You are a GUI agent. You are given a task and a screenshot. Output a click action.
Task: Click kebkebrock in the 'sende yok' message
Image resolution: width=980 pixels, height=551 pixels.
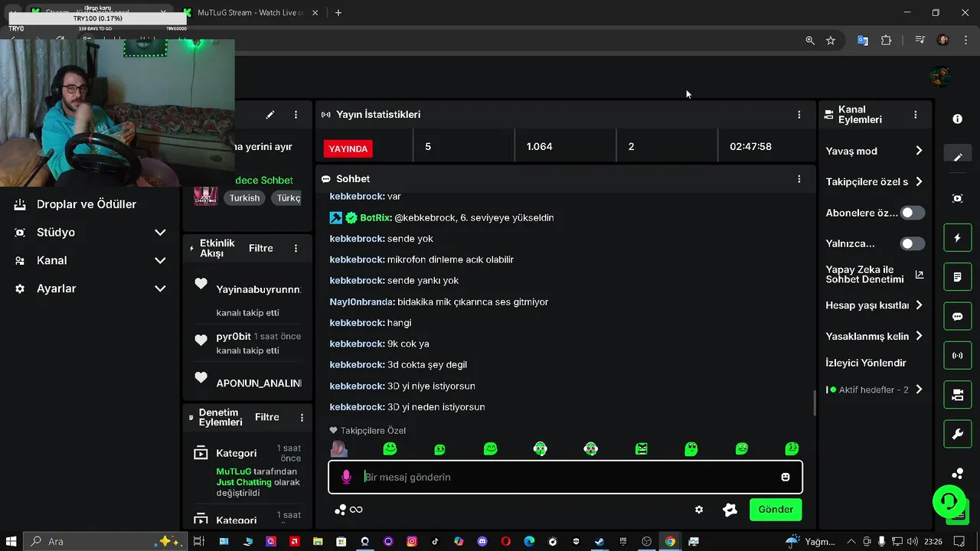click(357, 239)
